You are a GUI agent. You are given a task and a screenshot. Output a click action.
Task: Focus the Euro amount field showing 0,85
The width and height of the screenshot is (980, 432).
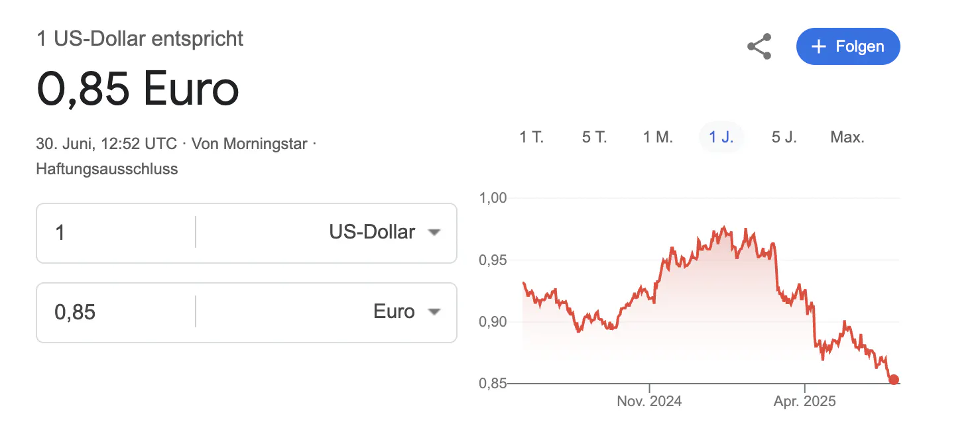116,312
